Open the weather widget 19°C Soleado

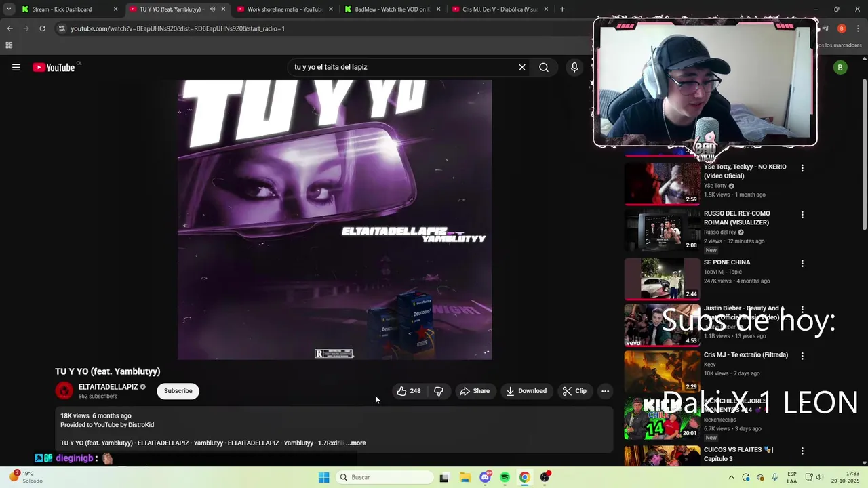[x=26, y=477]
